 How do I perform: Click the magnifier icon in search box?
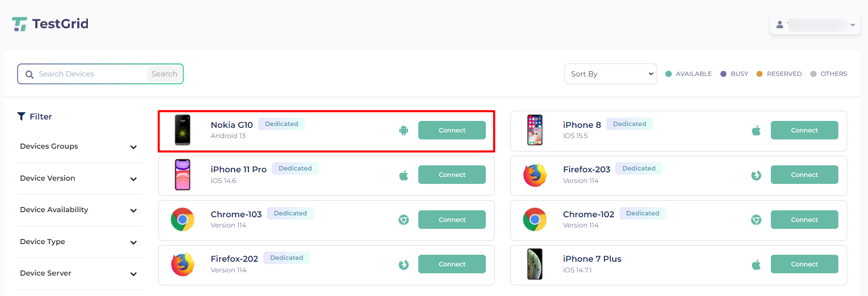click(30, 74)
